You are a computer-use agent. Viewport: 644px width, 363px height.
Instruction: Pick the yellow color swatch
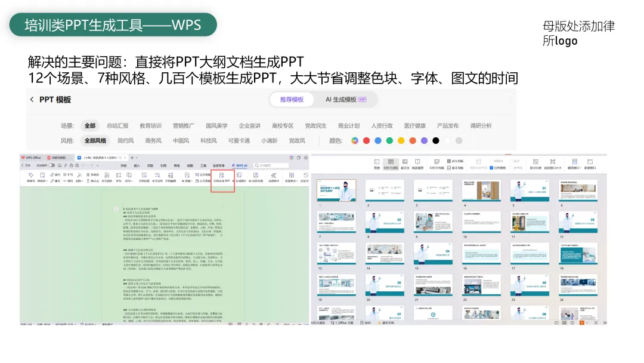(x=401, y=140)
